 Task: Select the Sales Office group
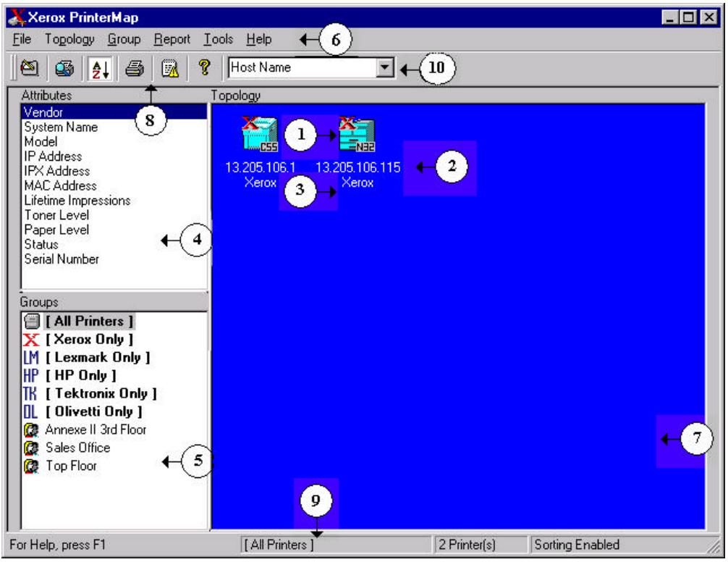point(78,448)
